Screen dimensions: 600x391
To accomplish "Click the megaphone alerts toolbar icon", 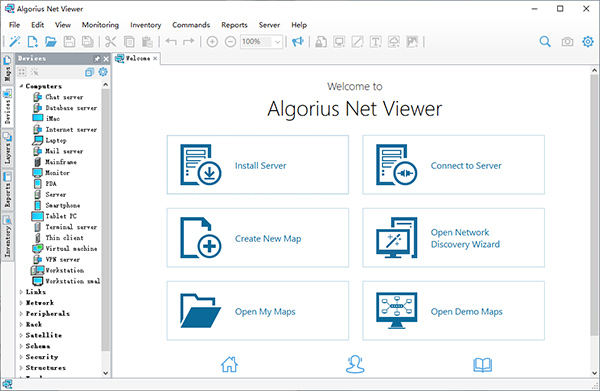I will (x=297, y=41).
